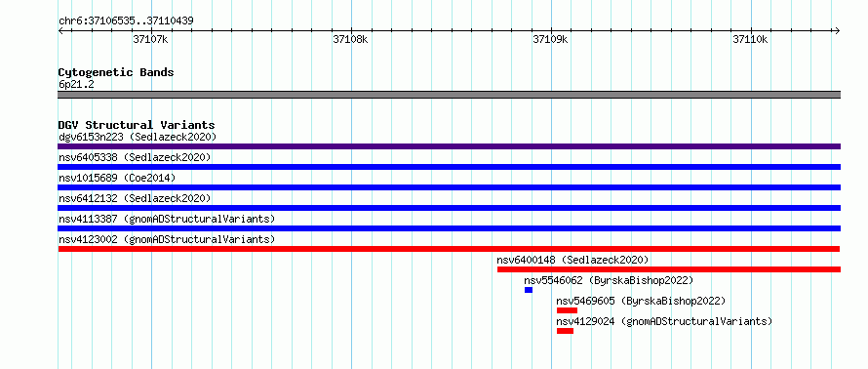Click the DGV Structural Variants track title

tap(137, 125)
